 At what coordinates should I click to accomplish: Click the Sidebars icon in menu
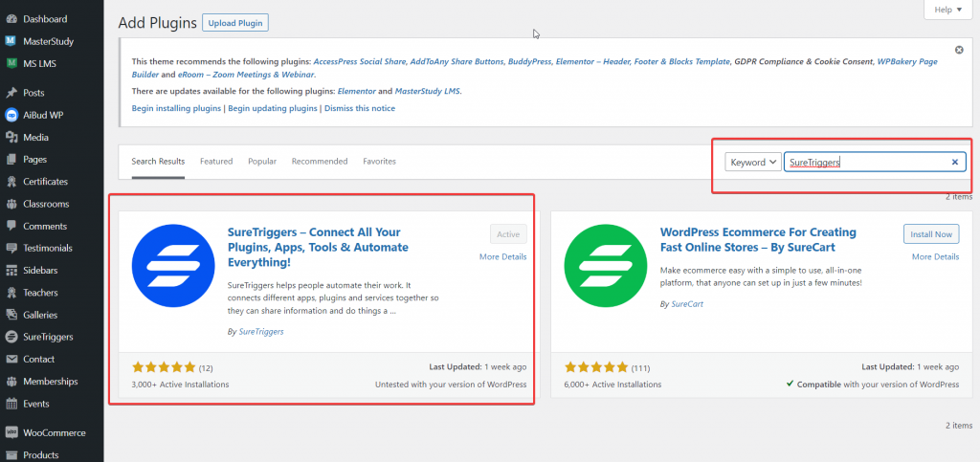click(x=11, y=271)
